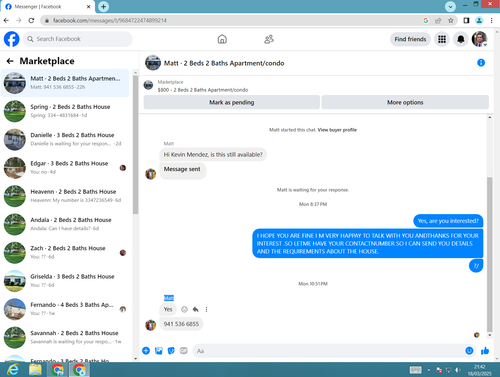Viewport: 500px width, 377px height.
Task: React to the Yes message with emoji
Action: pyautogui.click(x=184, y=309)
